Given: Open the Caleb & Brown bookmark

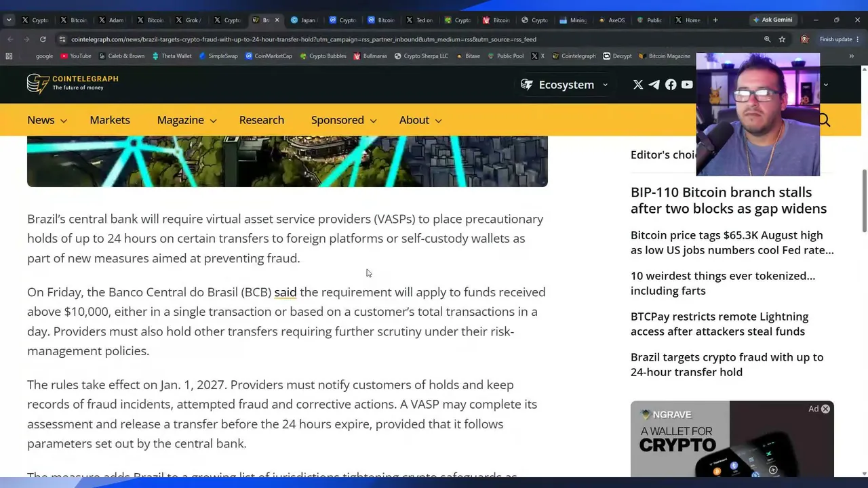Looking at the screenshot, I should pos(121,56).
